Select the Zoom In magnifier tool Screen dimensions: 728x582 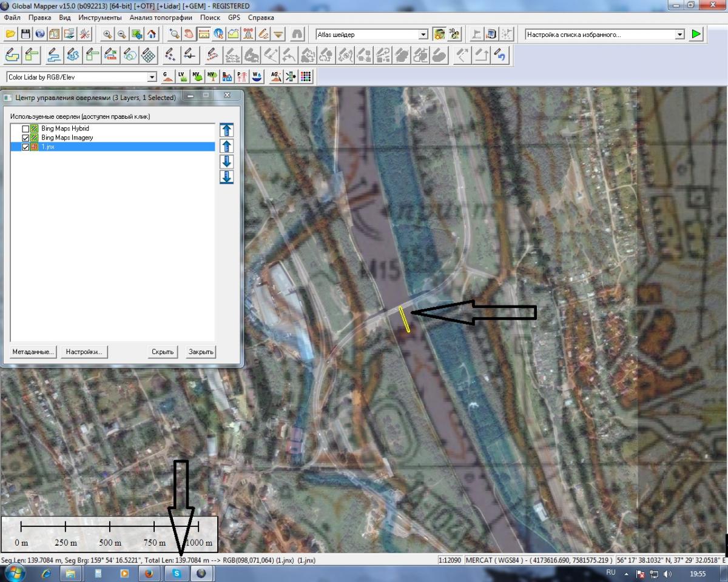107,35
